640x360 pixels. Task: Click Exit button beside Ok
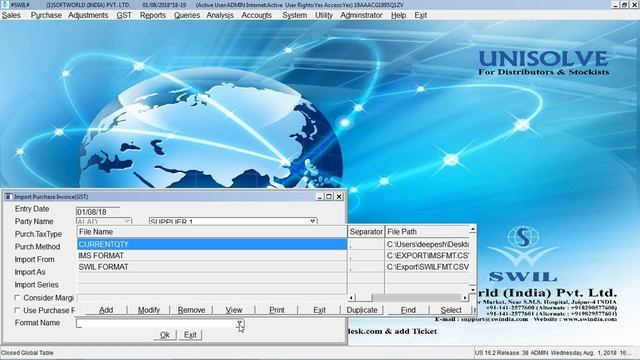click(190, 335)
